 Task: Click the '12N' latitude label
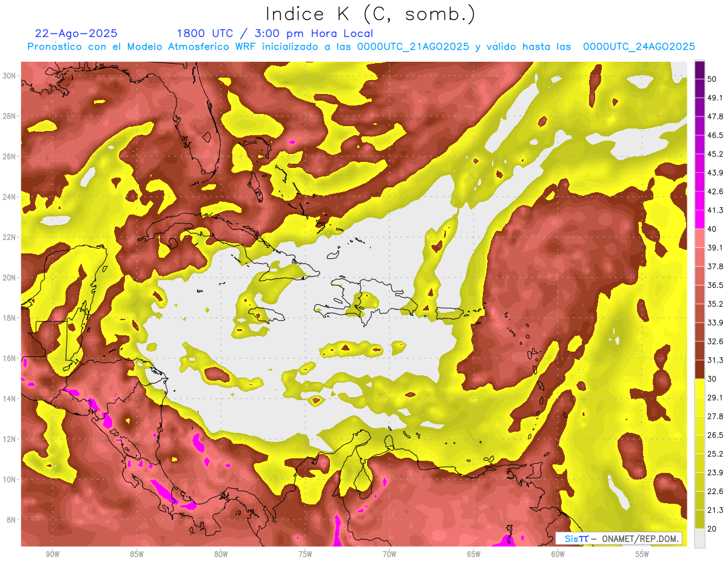(x=10, y=439)
